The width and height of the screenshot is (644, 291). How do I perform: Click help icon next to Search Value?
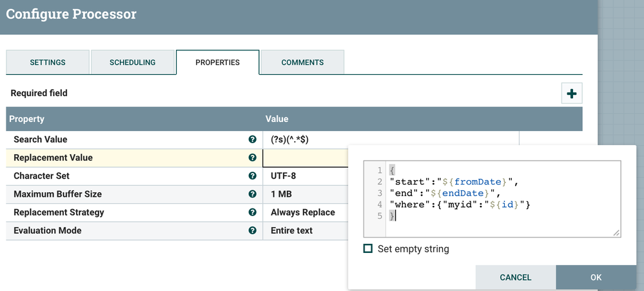click(252, 139)
